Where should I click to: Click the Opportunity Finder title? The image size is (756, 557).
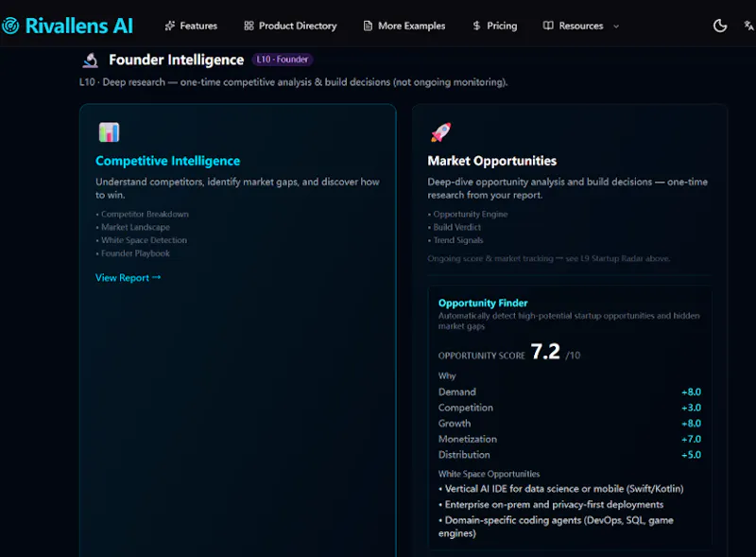[x=483, y=303]
